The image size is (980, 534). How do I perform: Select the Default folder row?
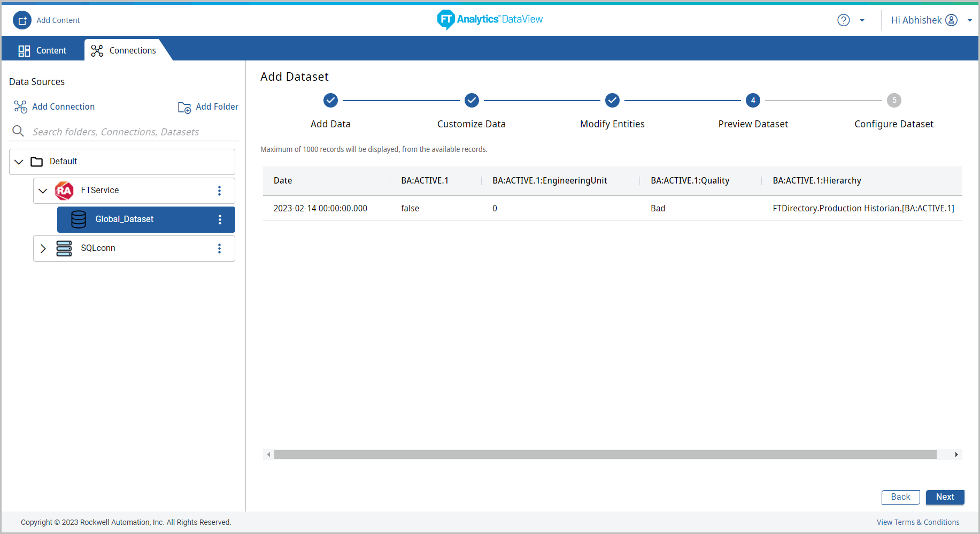click(122, 162)
